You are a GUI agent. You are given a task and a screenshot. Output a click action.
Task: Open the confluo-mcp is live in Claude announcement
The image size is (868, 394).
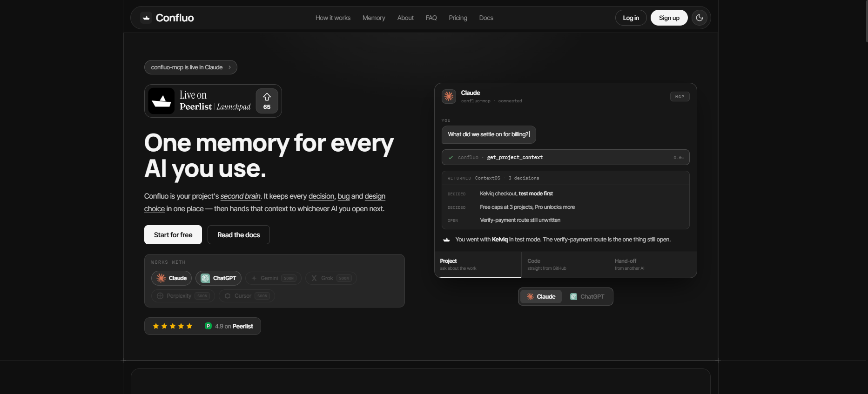click(190, 67)
